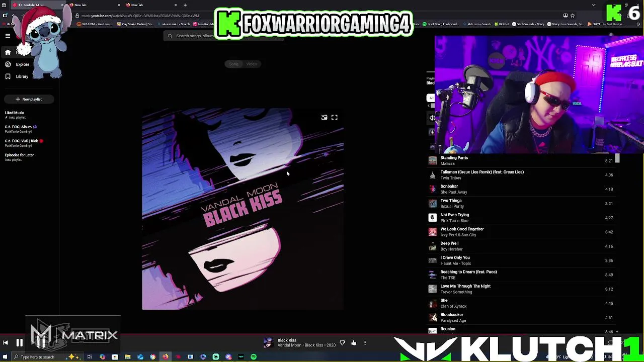Create a playlist with New playlist
Screen dimensions: 644x362
(x=29, y=99)
